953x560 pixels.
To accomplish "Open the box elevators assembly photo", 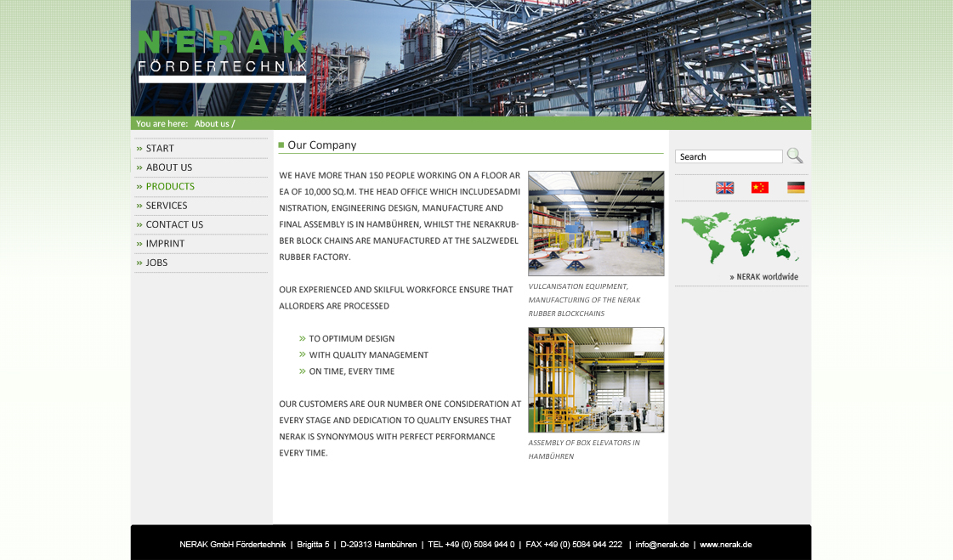I will coord(596,380).
